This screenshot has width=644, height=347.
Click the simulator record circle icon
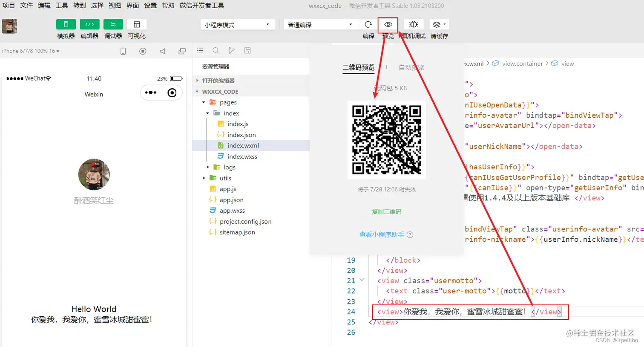(x=143, y=51)
